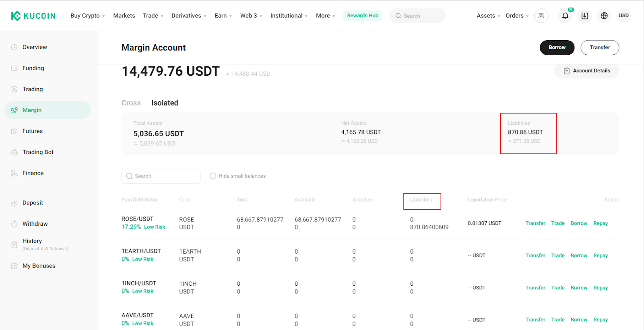Open Overview in the sidebar
644x330 pixels.
tap(35, 47)
